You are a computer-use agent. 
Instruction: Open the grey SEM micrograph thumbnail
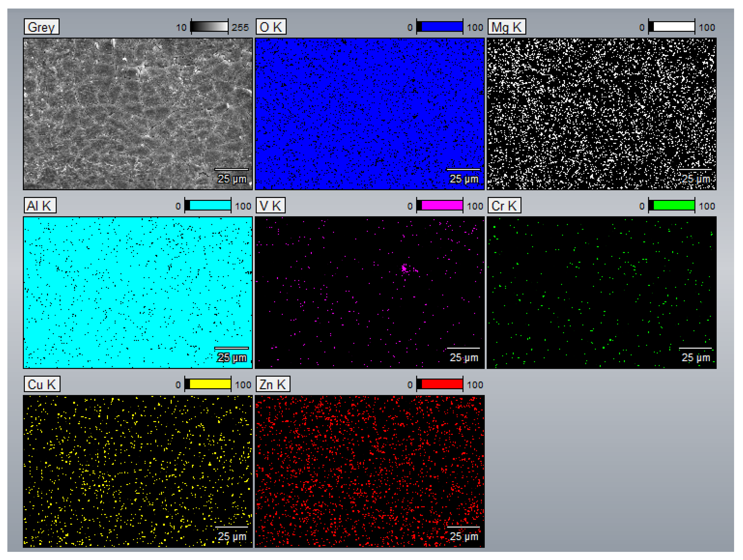coord(138,114)
